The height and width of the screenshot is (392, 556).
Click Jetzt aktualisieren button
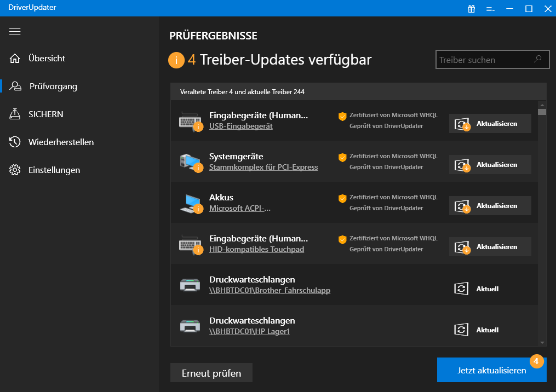491,370
